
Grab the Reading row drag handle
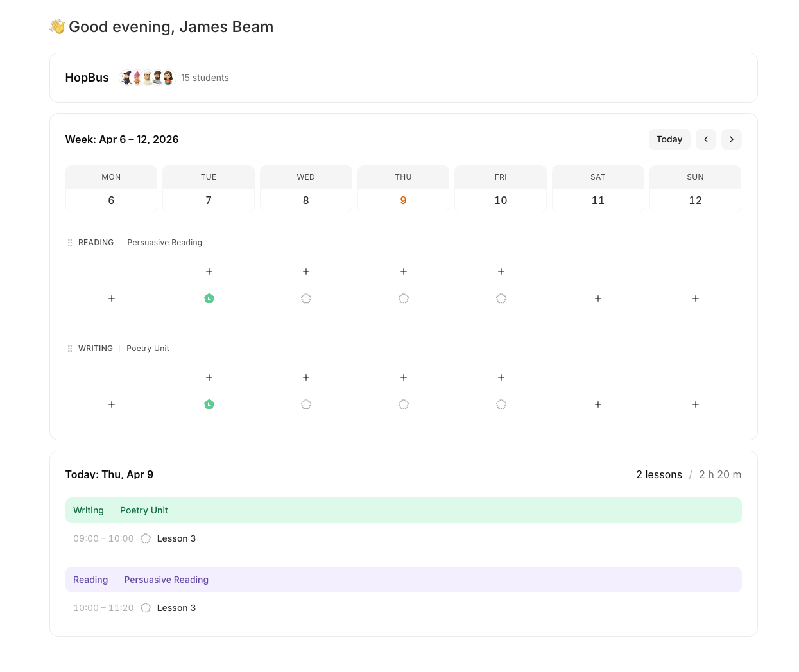pos(70,243)
